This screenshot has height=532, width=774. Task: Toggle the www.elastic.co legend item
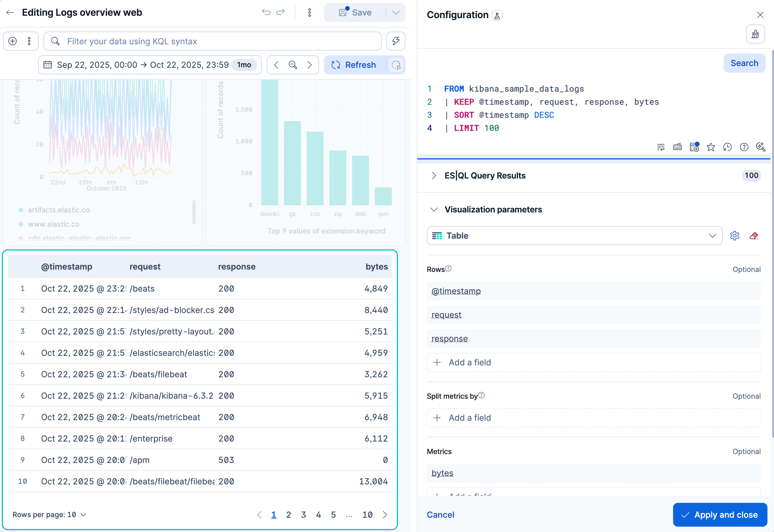coord(54,224)
